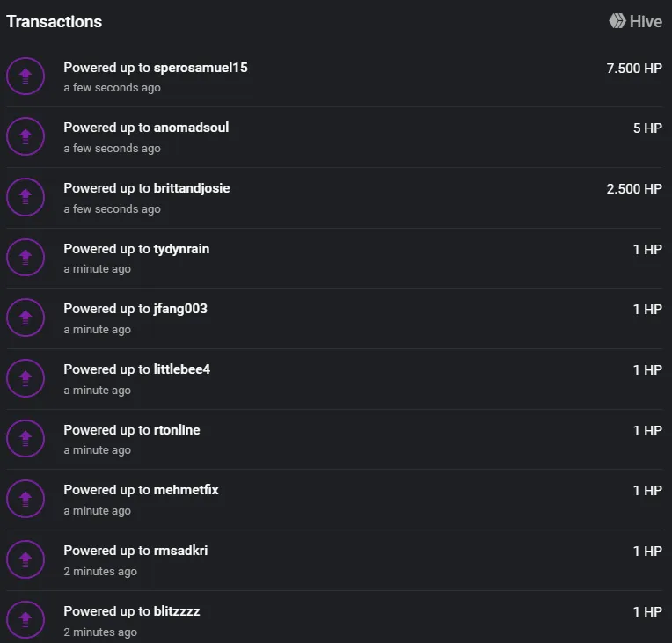Click the Hive logo icon

point(617,21)
